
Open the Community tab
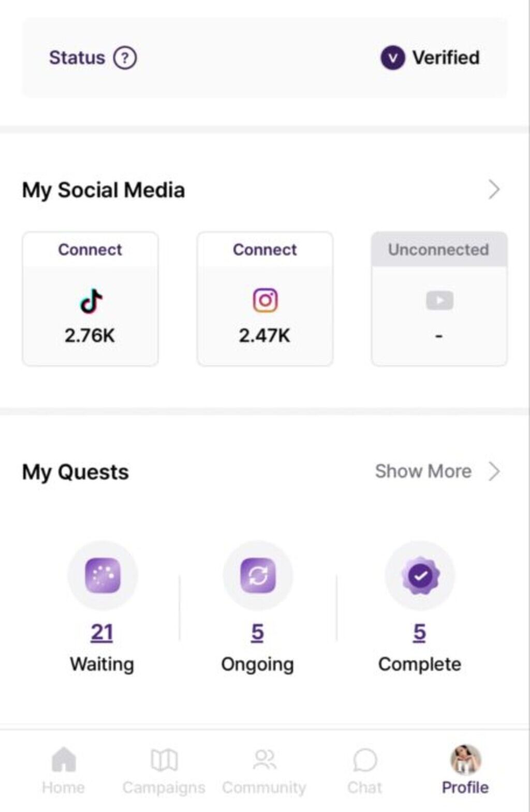pos(264,771)
